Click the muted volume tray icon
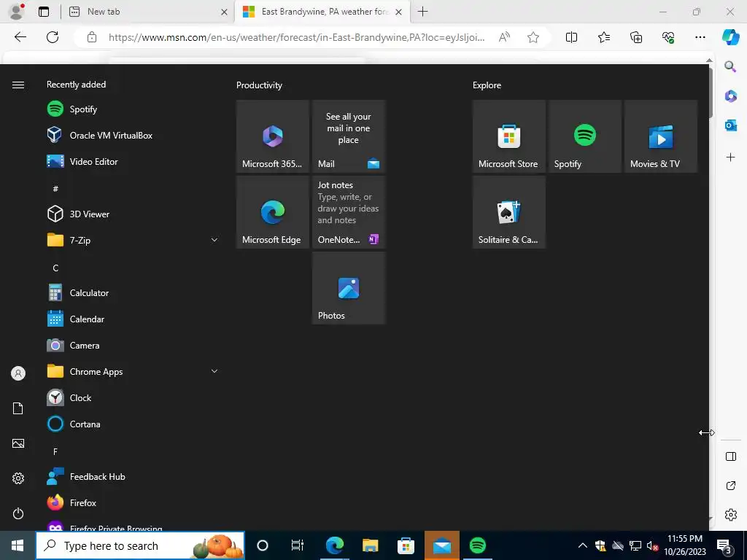This screenshot has width=747, height=560. click(652, 545)
